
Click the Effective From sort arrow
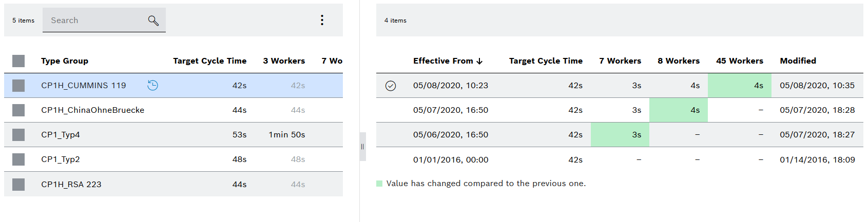tap(479, 61)
